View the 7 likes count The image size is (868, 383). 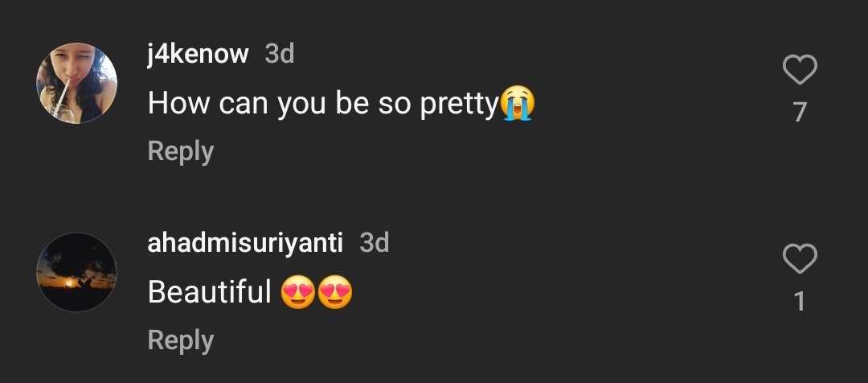pyautogui.click(x=799, y=112)
